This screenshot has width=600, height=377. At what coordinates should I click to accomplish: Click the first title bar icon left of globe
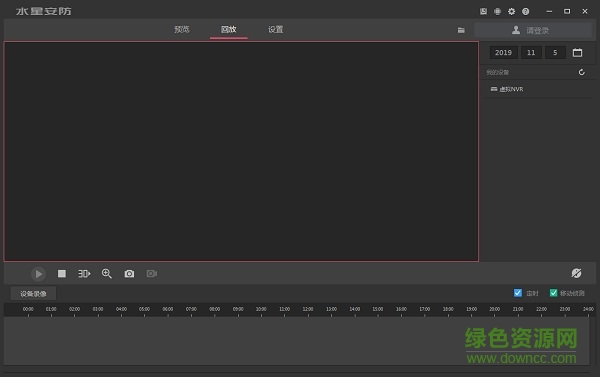click(x=483, y=11)
